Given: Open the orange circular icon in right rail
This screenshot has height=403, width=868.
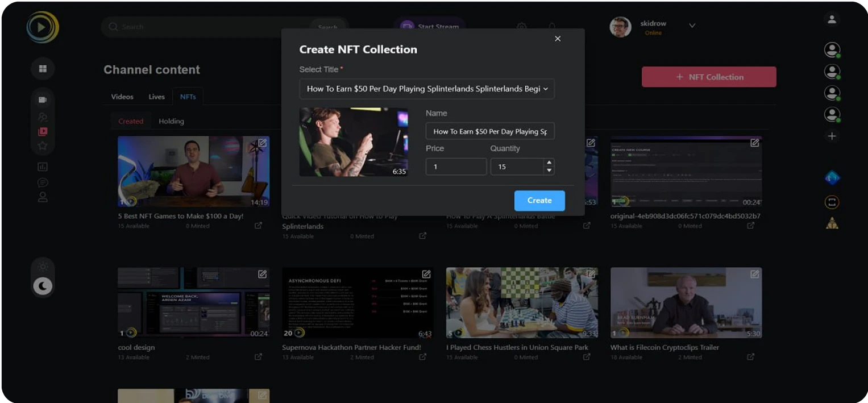Looking at the screenshot, I should pos(832,202).
